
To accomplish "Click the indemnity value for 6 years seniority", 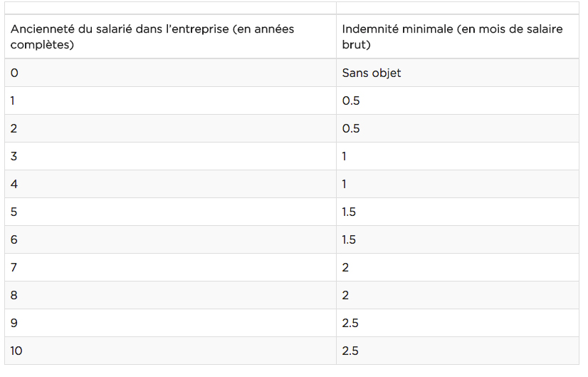I will [x=349, y=239].
